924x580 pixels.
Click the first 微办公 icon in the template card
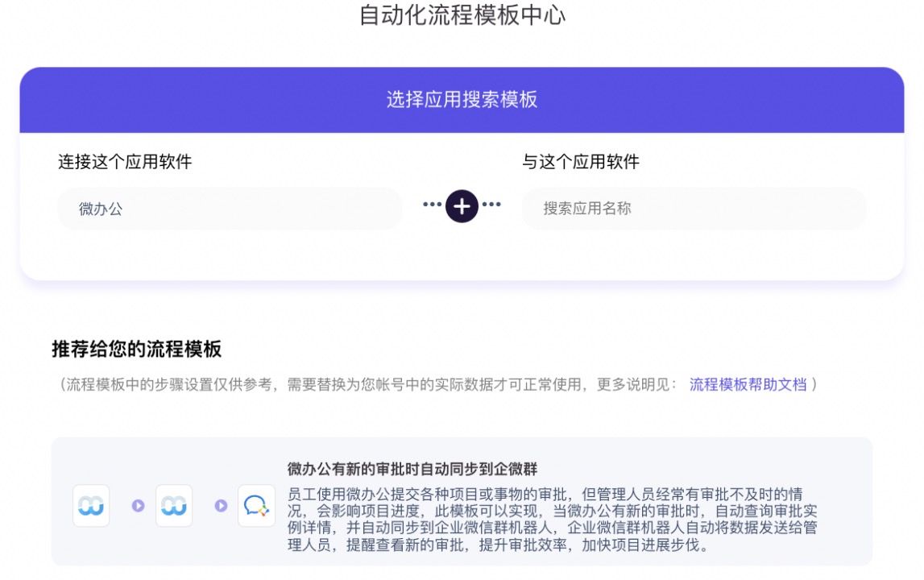(91, 506)
